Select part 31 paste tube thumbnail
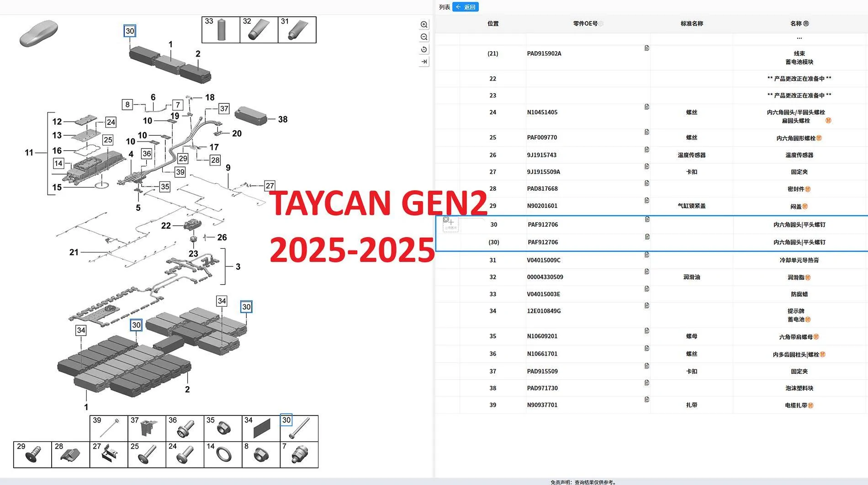The image size is (868, 485). [297, 30]
